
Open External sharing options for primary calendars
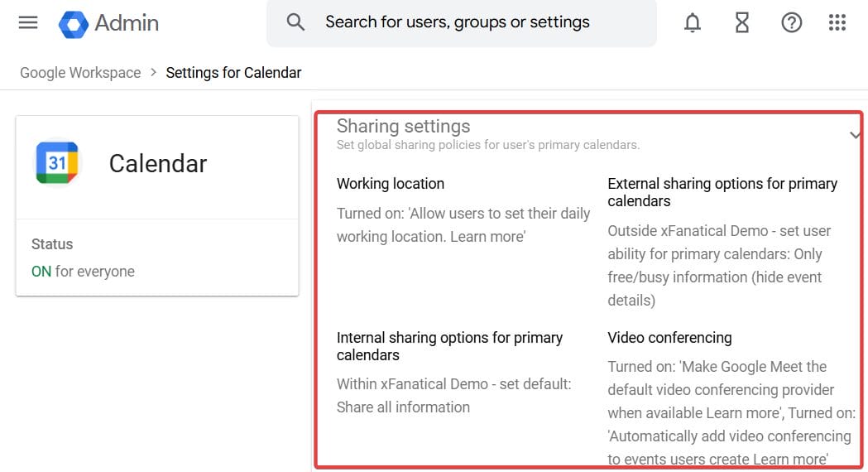click(x=722, y=192)
